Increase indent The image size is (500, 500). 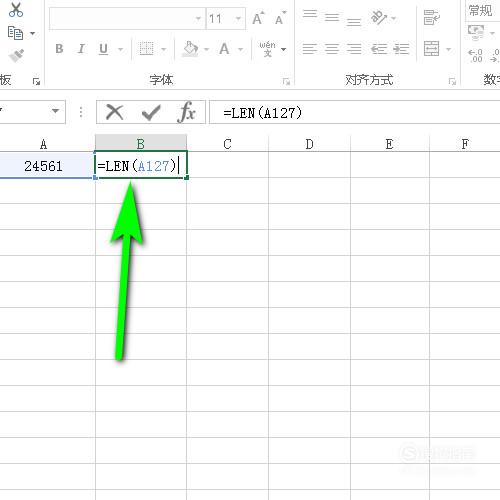(x=401, y=49)
